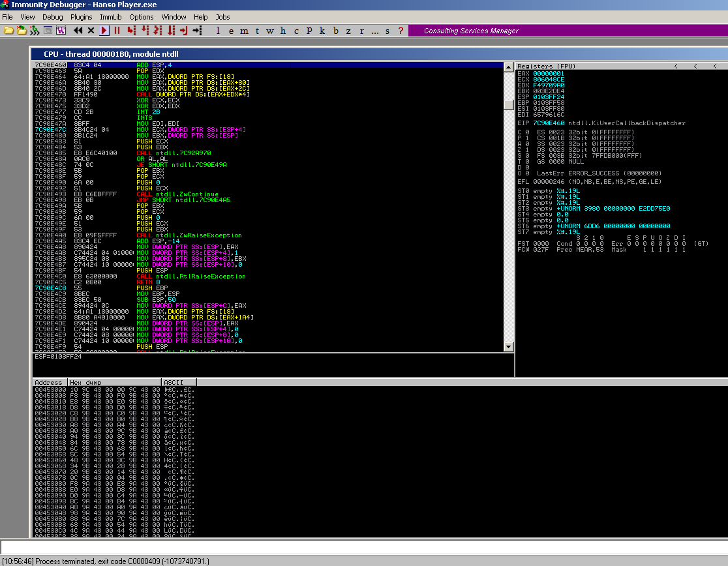The height and width of the screenshot is (566, 728).
Task: Click the LastErr ERROR_SUCCESS entry
Action: tap(599, 173)
